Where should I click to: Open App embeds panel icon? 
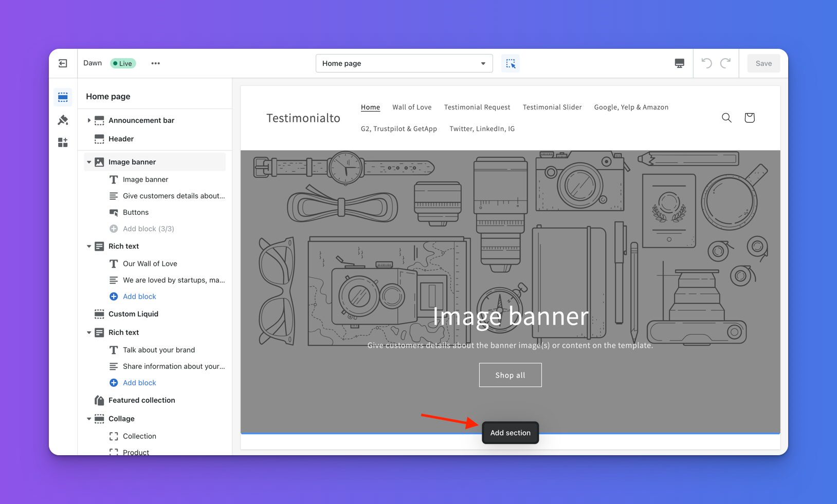pos(63,142)
